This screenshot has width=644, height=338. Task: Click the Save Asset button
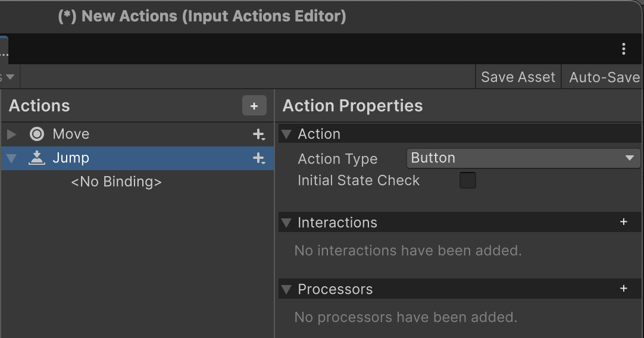click(517, 77)
